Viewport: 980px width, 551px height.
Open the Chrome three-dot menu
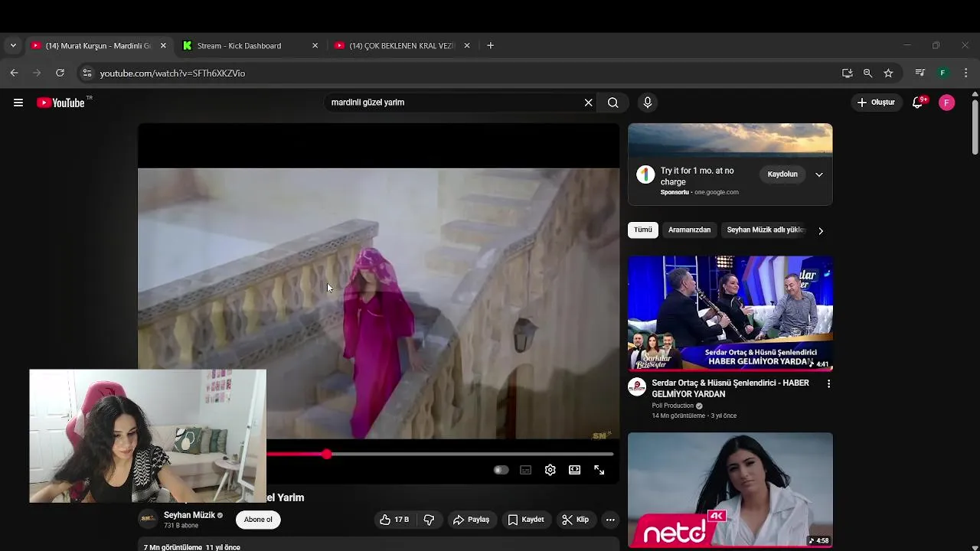(965, 73)
